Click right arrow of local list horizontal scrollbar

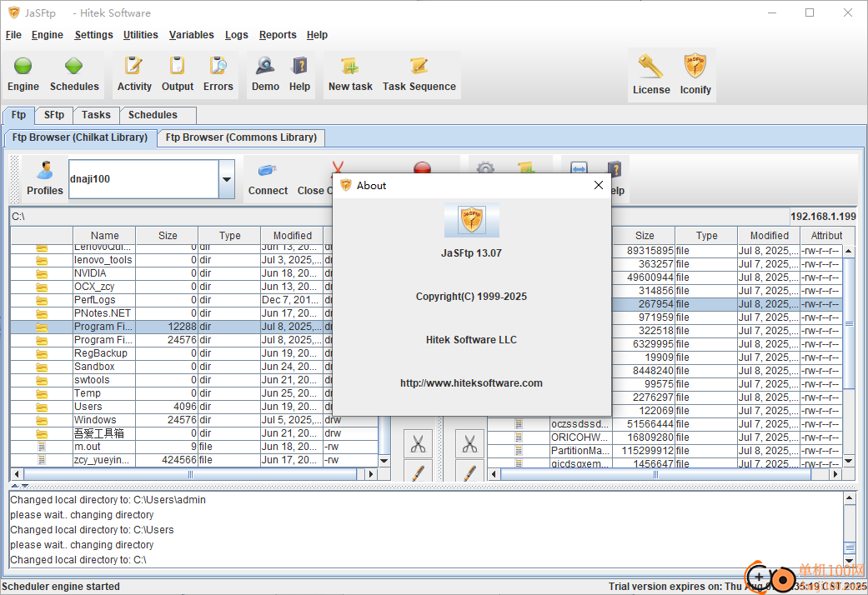[371, 474]
